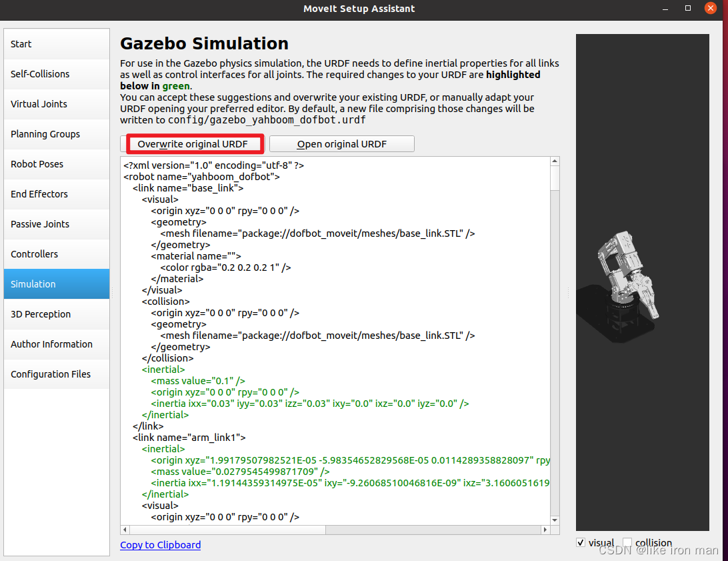Open the Start page in sidebar
Viewport: 728px width, 561px height.
[x=57, y=44]
